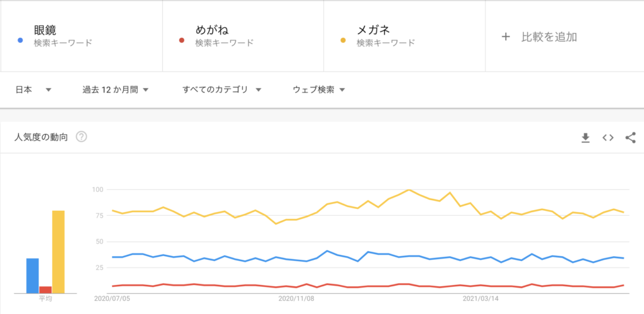Click the yellow dot for メガネ

[343, 40]
